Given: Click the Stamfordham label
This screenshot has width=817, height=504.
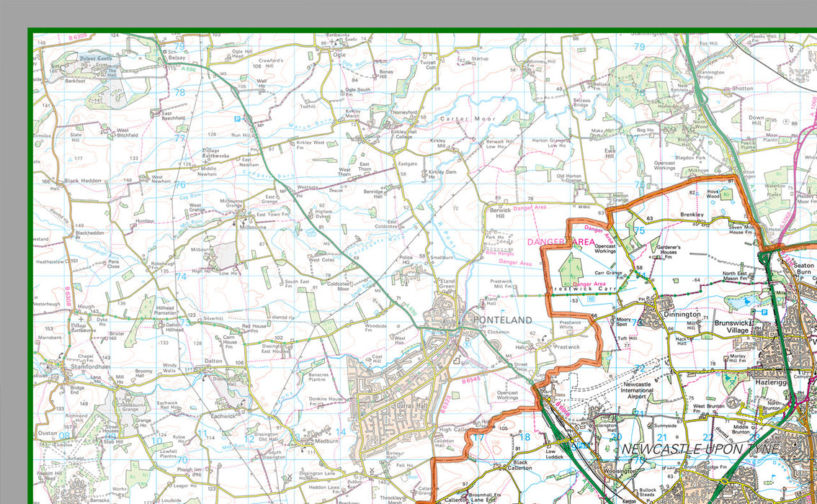Looking at the screenshot, I should pyautogui.click(x=90, y=366).
